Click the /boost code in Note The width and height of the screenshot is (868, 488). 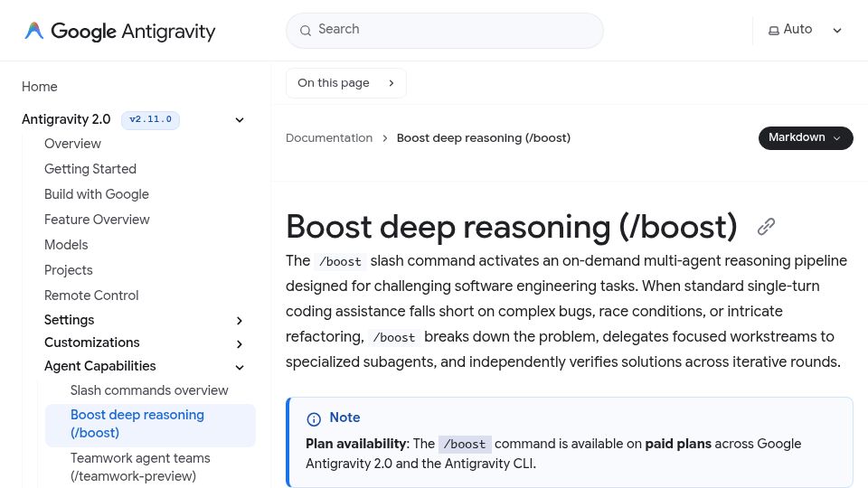click(x=465, y=445)
